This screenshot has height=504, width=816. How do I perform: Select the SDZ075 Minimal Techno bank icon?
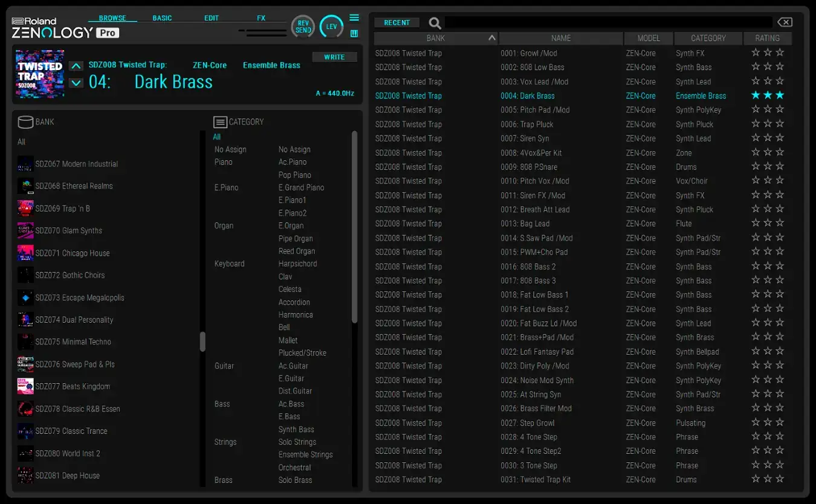click(x=25, y=342)
